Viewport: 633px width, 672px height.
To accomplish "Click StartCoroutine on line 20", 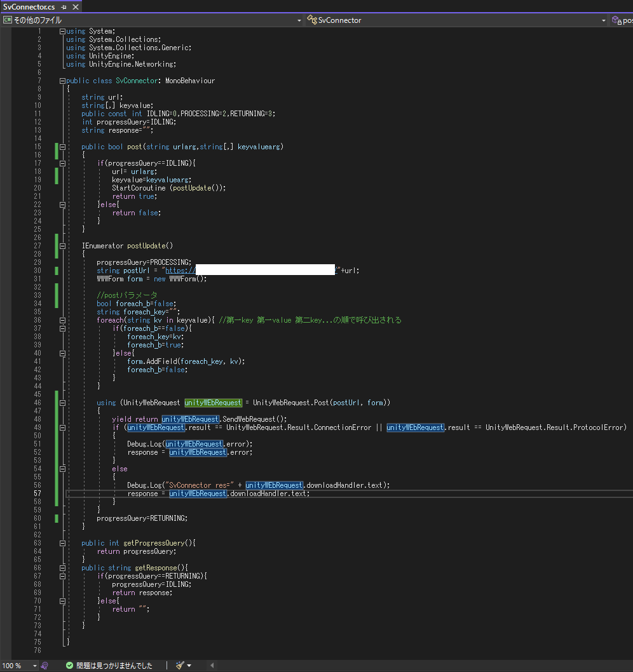I will 139,188.
